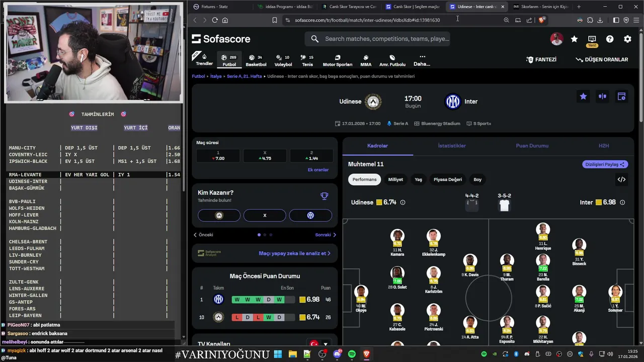644x362 pixels.
Task: Select MMA sport category
Action: (x=366, y=60)
